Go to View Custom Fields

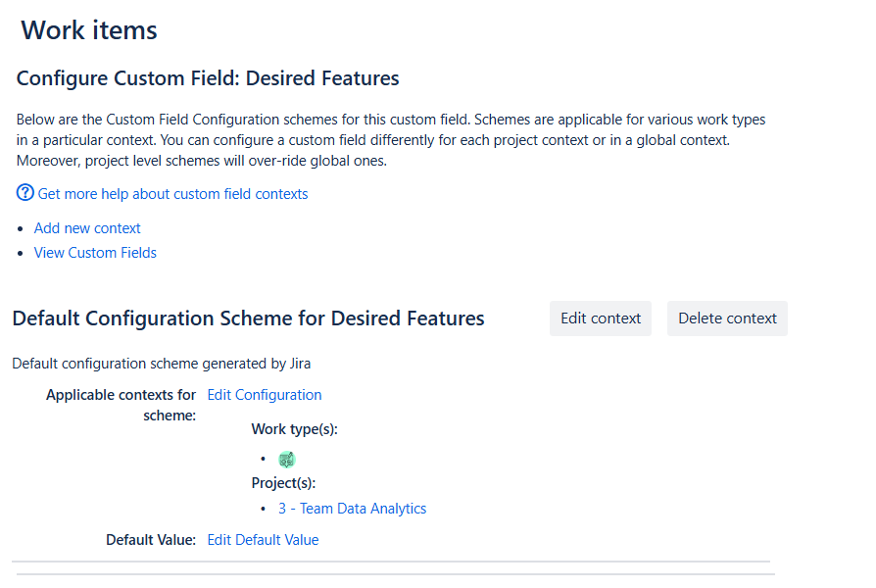pyautogui.click(x=95, y=253)
